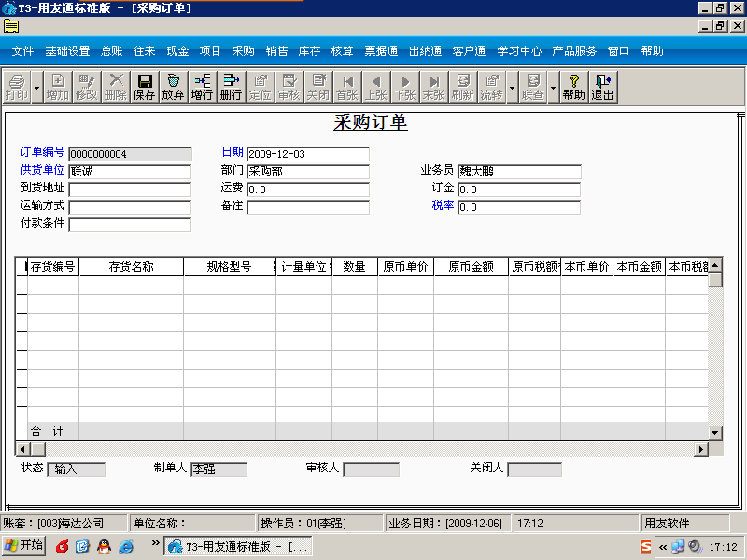Click the Sogou input method tray icon
Screen dimensions: 747x560
[645, 547]
